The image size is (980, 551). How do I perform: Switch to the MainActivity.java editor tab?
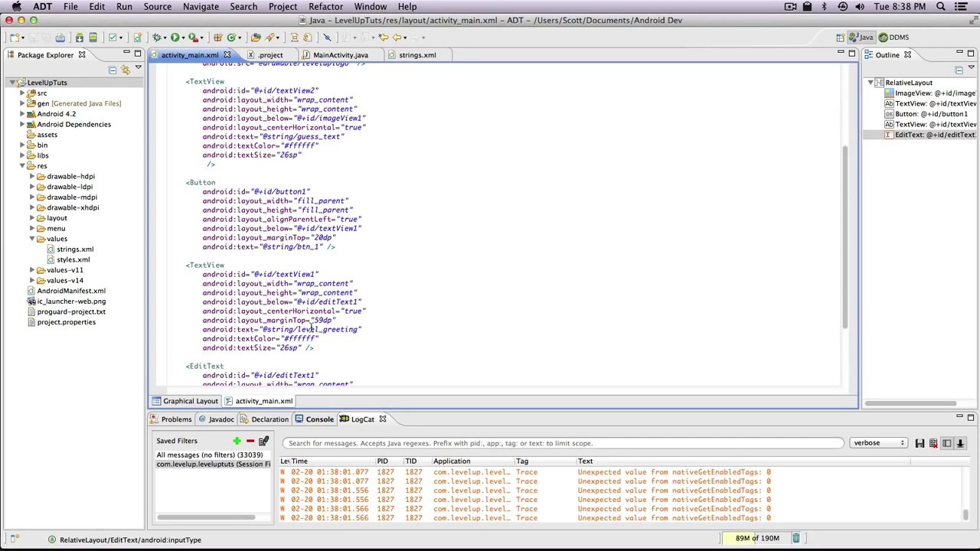(340, 55)
